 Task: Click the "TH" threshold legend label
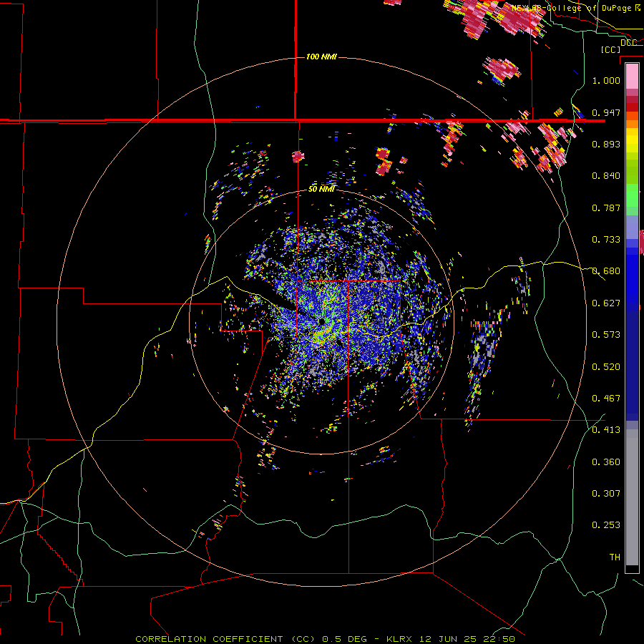[615, 557]
